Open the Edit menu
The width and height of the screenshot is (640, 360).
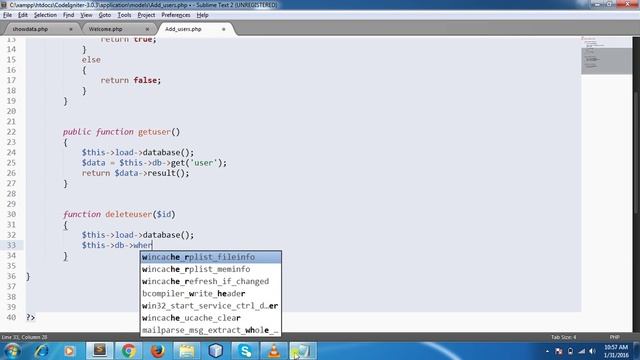point(22,15)
